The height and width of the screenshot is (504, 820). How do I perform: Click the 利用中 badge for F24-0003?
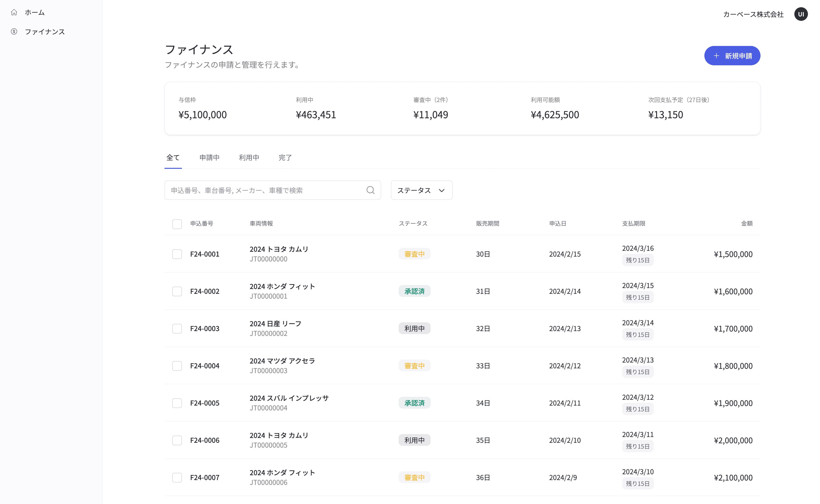(x=414, y=328)
